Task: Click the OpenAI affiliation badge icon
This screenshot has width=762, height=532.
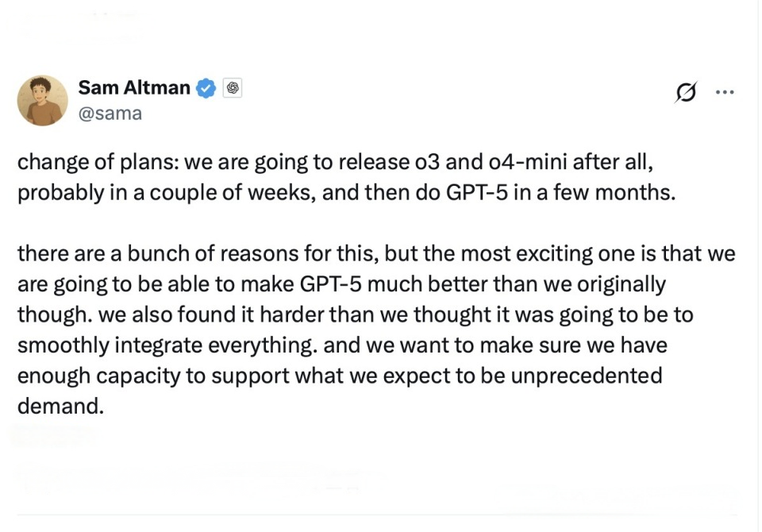Action: [x=232, y=88]
